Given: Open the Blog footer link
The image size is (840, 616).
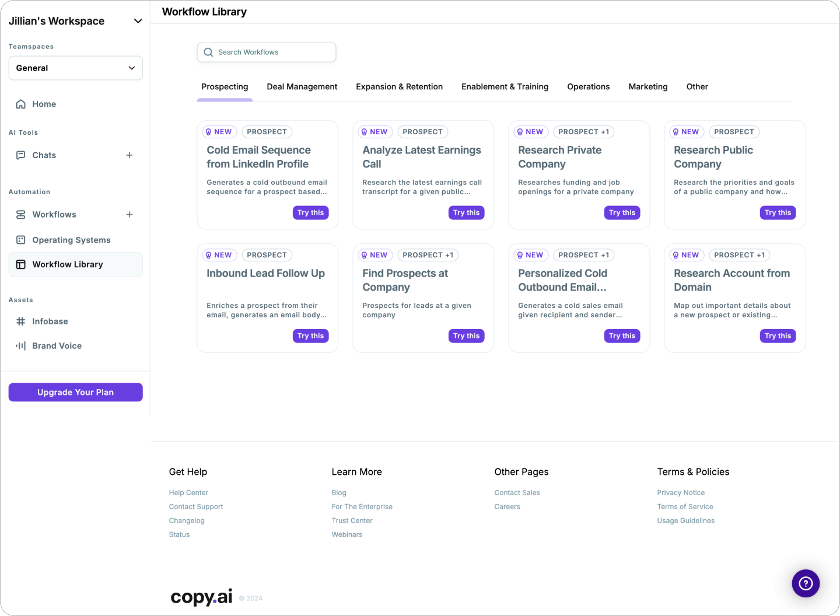Looking at the screenshot, I should coord(339,493).
